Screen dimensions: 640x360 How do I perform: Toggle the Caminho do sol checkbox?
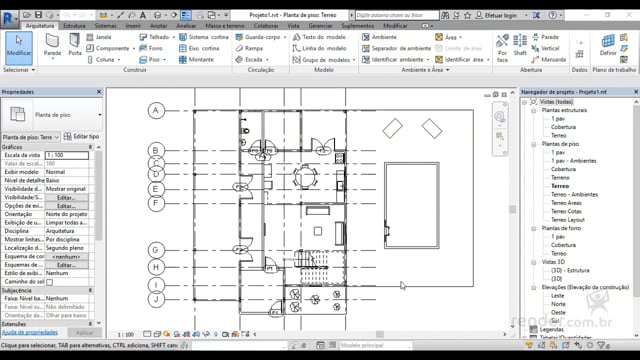click(x=49, y=282)
